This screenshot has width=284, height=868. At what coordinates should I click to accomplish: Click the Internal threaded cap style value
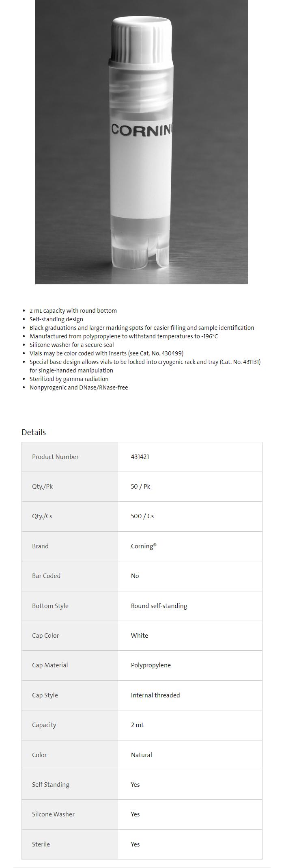(x=155, y=695)
